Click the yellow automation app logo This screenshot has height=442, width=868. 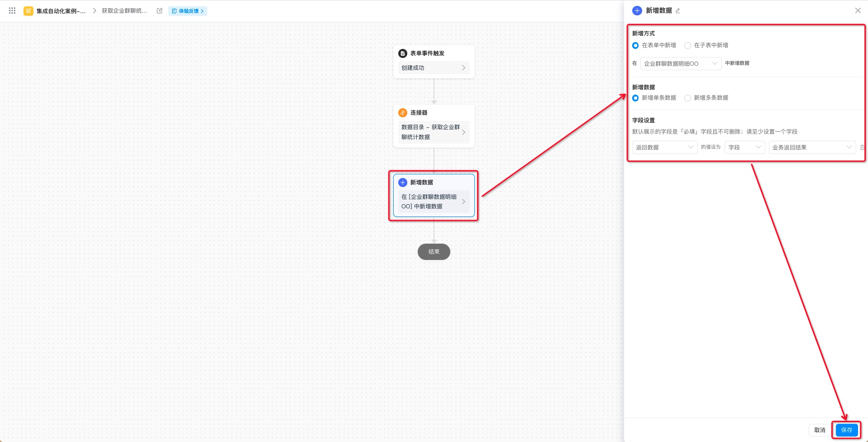(29, 11)
